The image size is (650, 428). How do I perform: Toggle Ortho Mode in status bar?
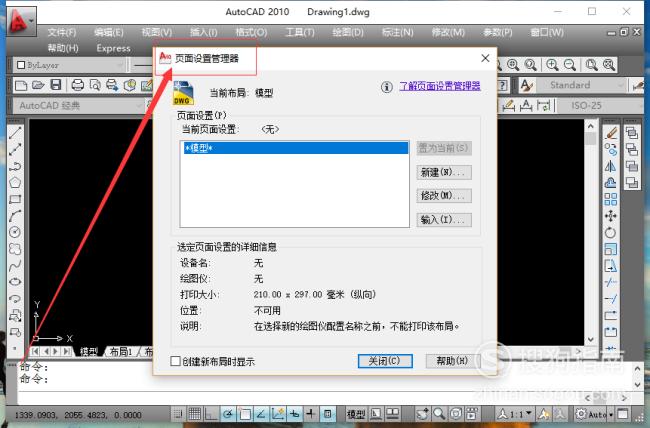pos(211,413)
